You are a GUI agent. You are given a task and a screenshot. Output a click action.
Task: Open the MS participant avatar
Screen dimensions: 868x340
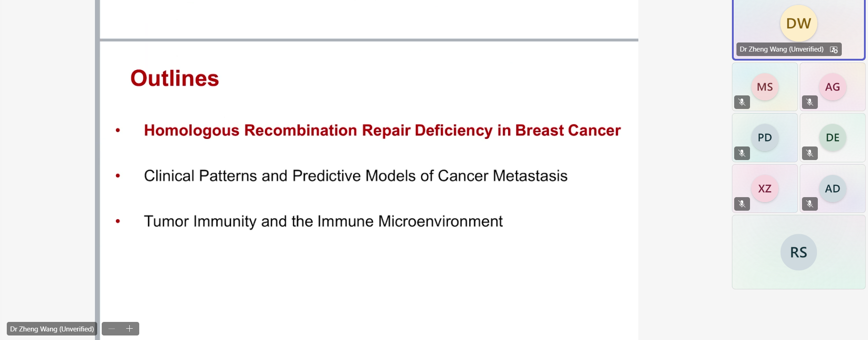tap(764, 87)
